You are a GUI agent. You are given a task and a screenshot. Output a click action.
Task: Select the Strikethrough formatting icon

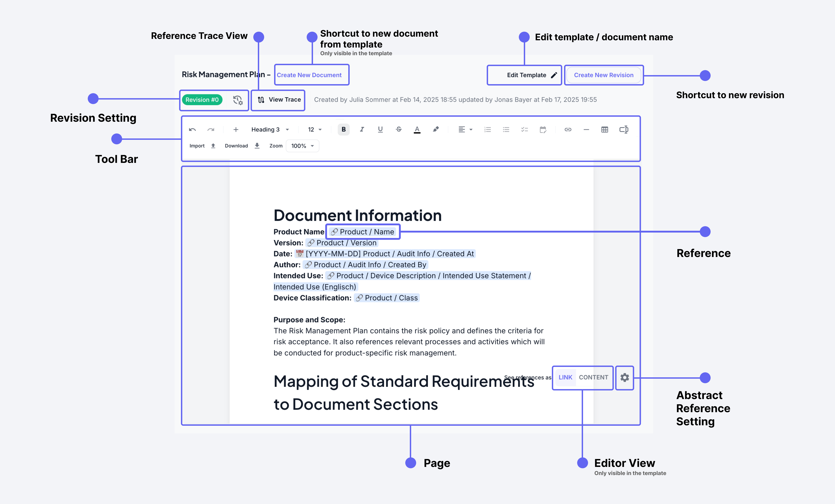pyautogui.click(x=399, y=129)
